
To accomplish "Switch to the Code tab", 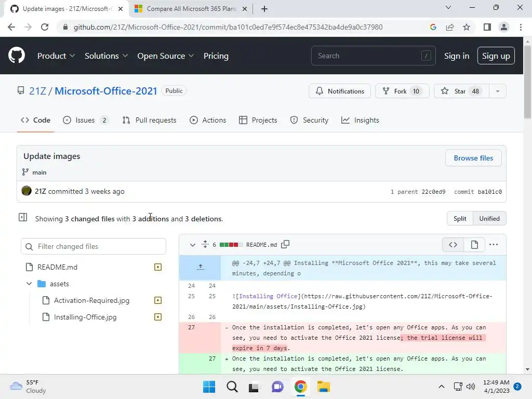I will pyautogui.click(x=35, y=120).
